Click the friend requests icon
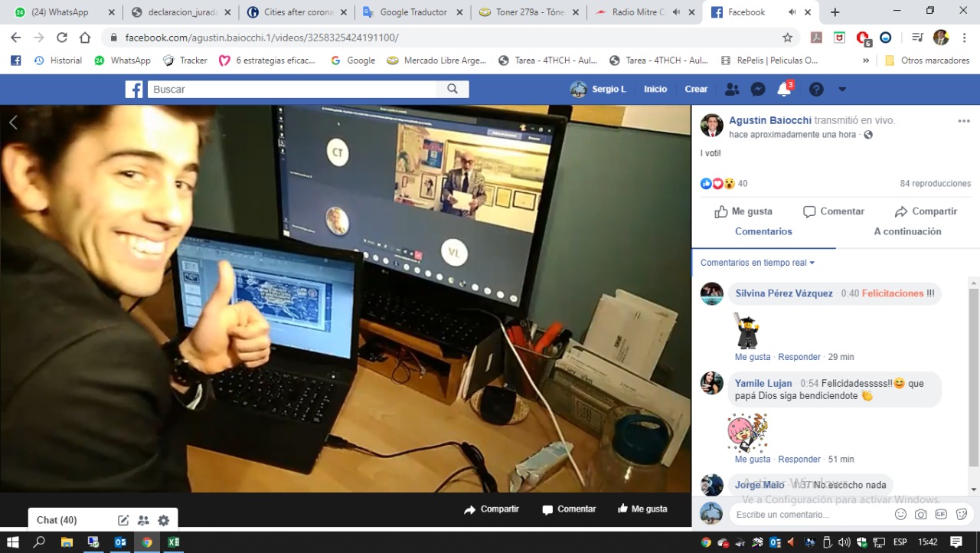This screenshot has height=553, width=980. point(732,90)
